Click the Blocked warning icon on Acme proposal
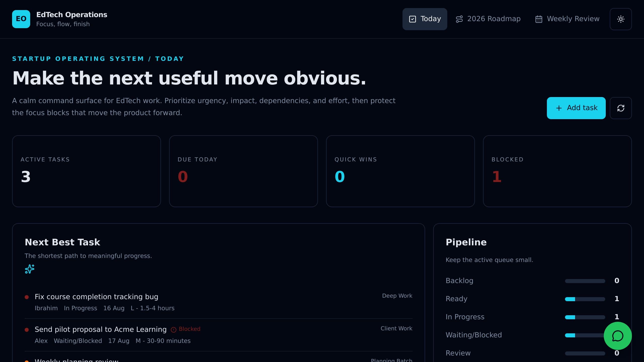644x362 pixels. click(x=174, y=330)
